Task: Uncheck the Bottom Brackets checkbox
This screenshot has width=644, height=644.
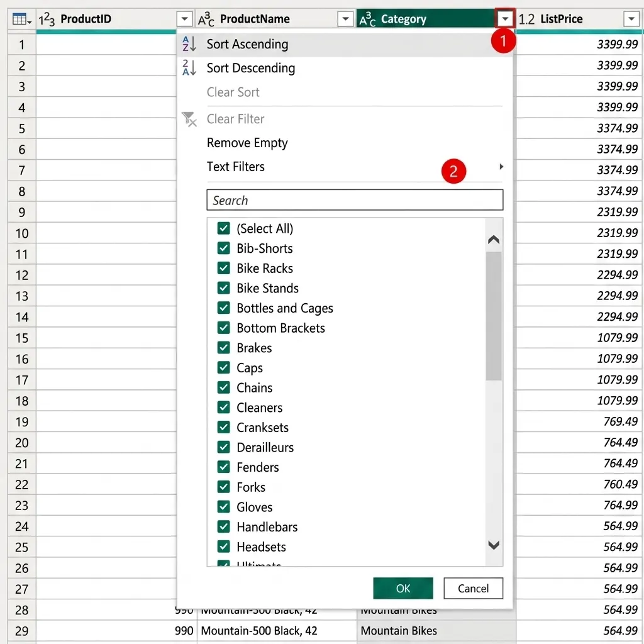Action: coord(224,328)
